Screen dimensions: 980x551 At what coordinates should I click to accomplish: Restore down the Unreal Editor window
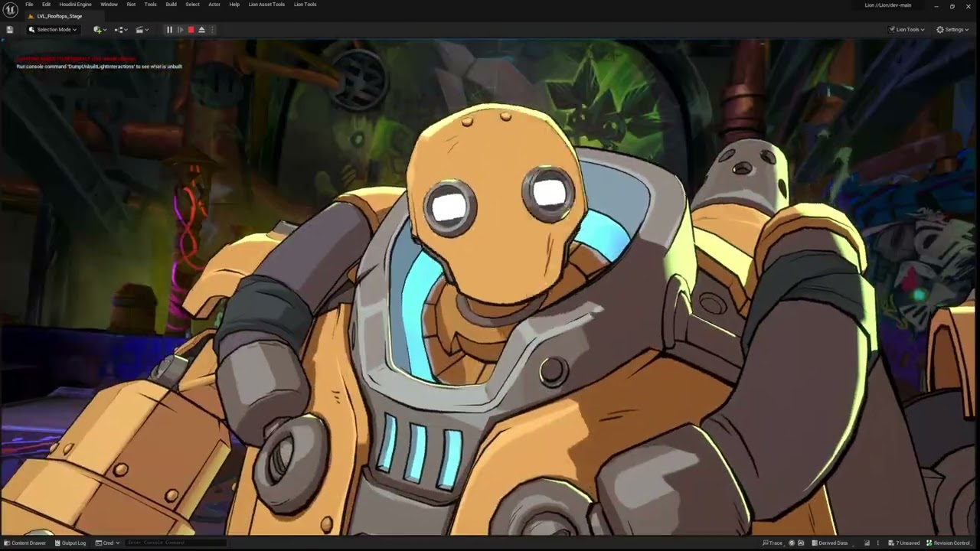click(x=952, y=6)
